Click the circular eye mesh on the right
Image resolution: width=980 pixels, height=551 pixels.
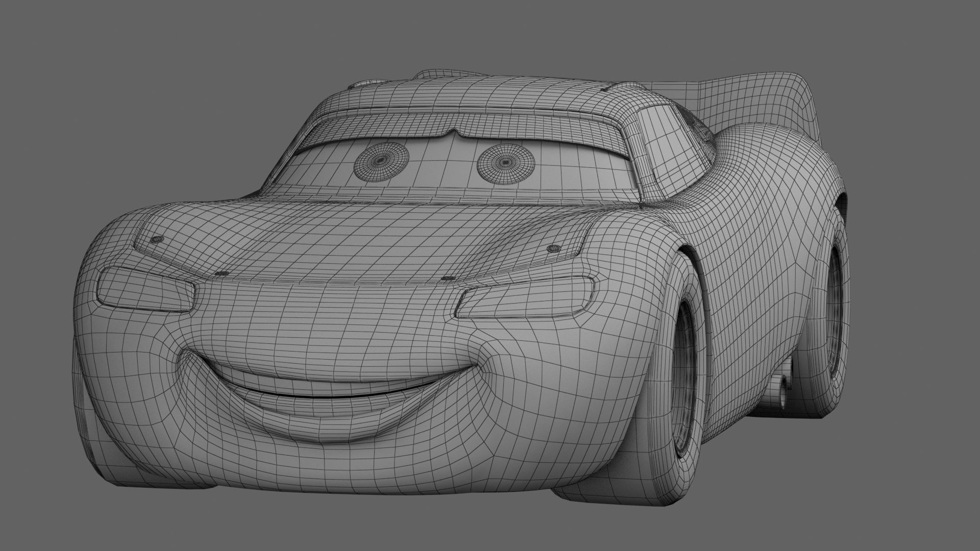(505, 163)
